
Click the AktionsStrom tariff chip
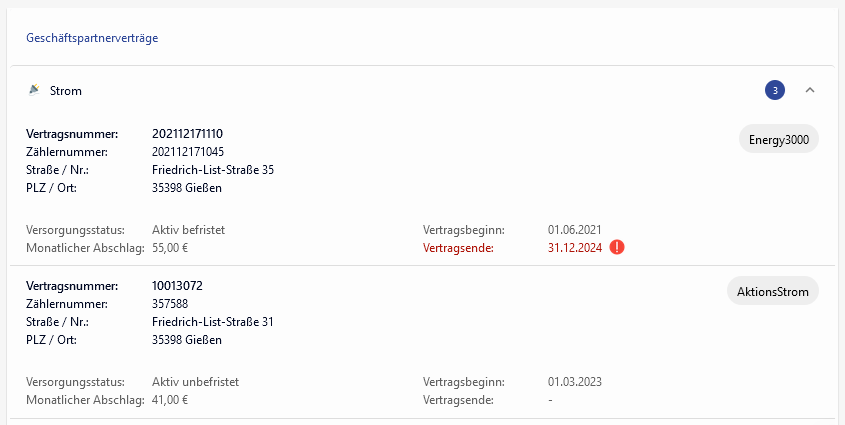773,292
